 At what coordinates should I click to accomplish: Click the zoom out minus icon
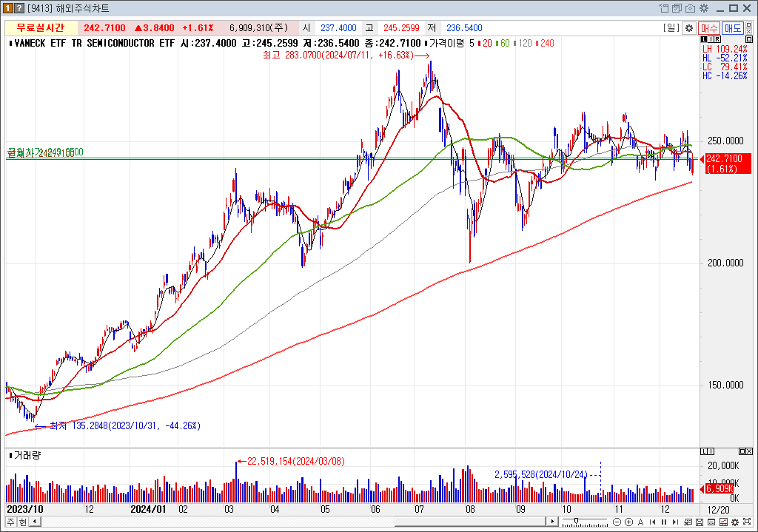[x=617, y=522]
